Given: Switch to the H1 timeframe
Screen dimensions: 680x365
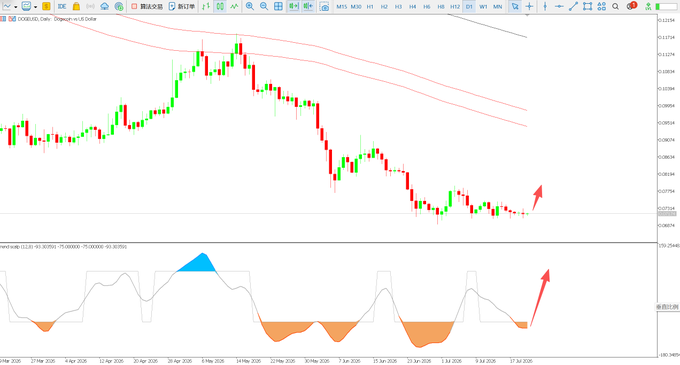Looking at the screenshot, I should click(370, 7).
